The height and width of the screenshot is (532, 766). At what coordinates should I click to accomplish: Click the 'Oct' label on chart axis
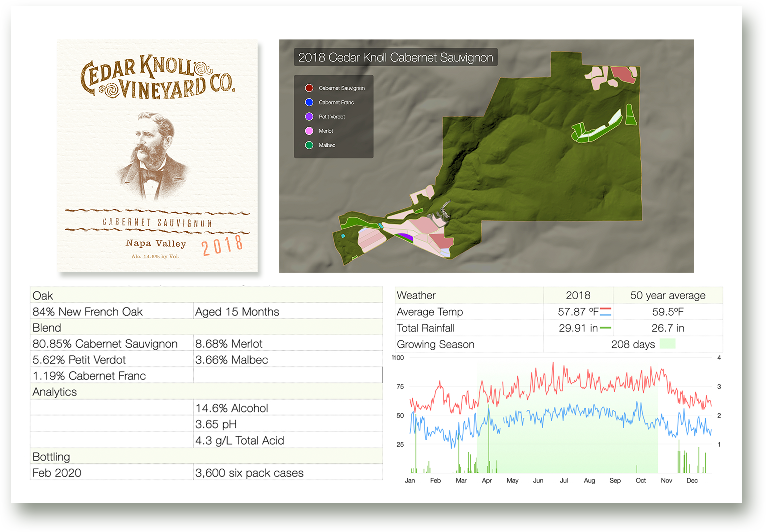[x=641, y=480]
